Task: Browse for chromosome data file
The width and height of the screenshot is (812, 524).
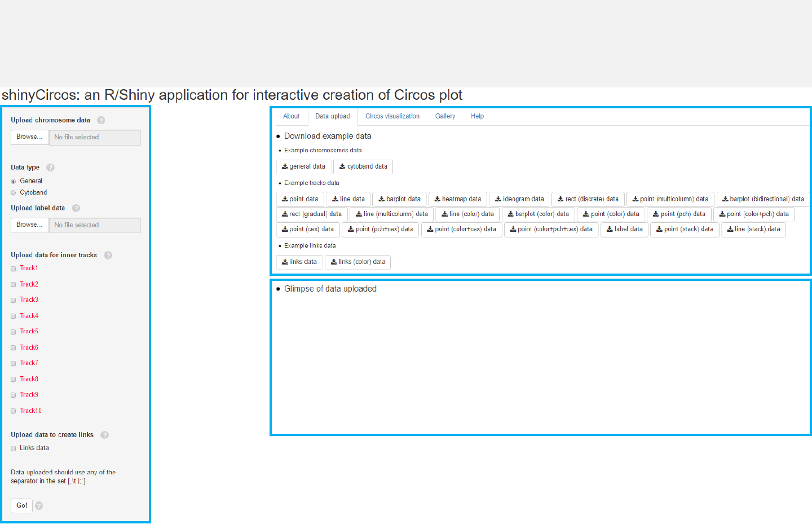Action: pyautogui.click(x=29, y=137)
